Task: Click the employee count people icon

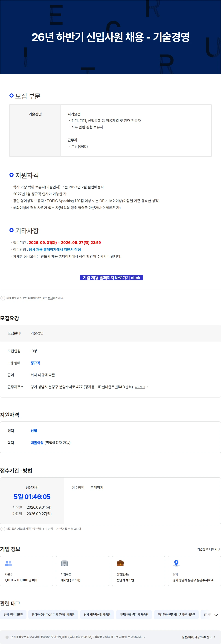Action: click(9, 564)
